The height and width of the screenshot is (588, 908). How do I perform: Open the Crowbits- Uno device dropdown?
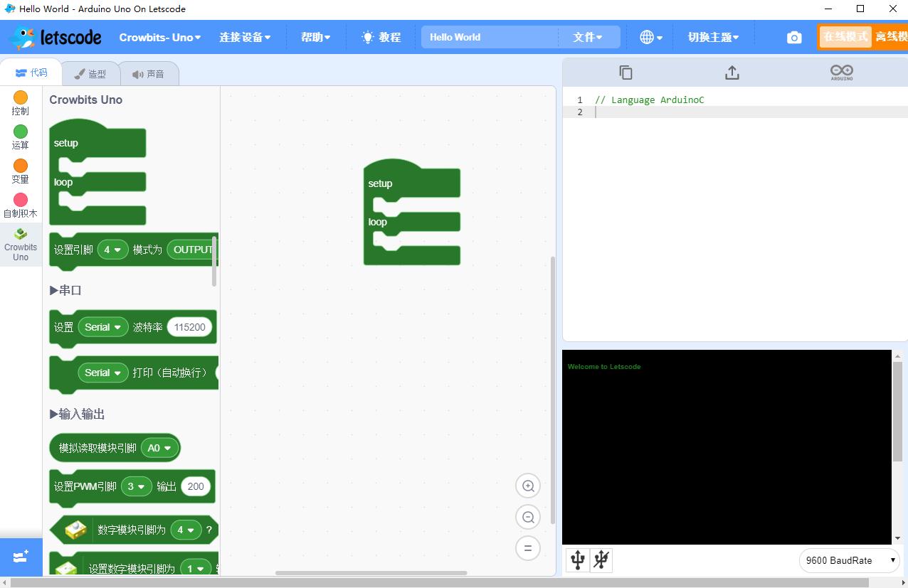click(160, 37)
